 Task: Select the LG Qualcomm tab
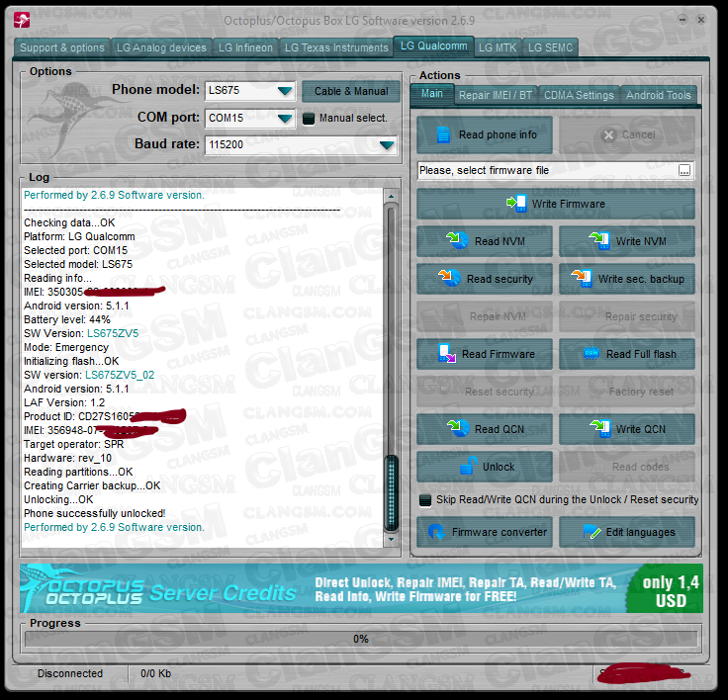pyautogui.click(x=433, y=45)
